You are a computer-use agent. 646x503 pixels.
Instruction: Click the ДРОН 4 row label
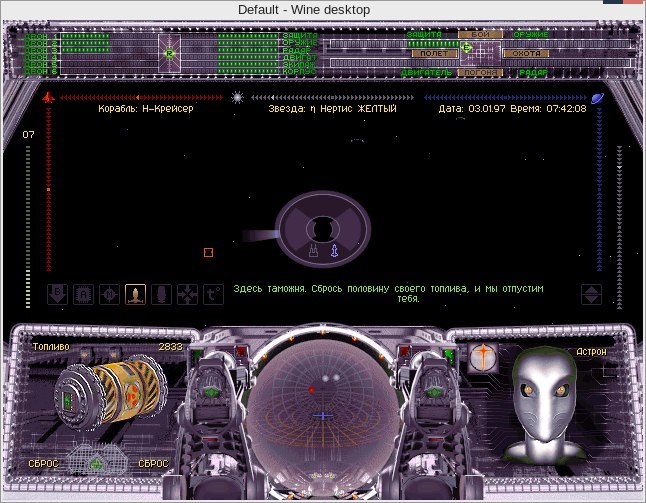pos(41,57)
